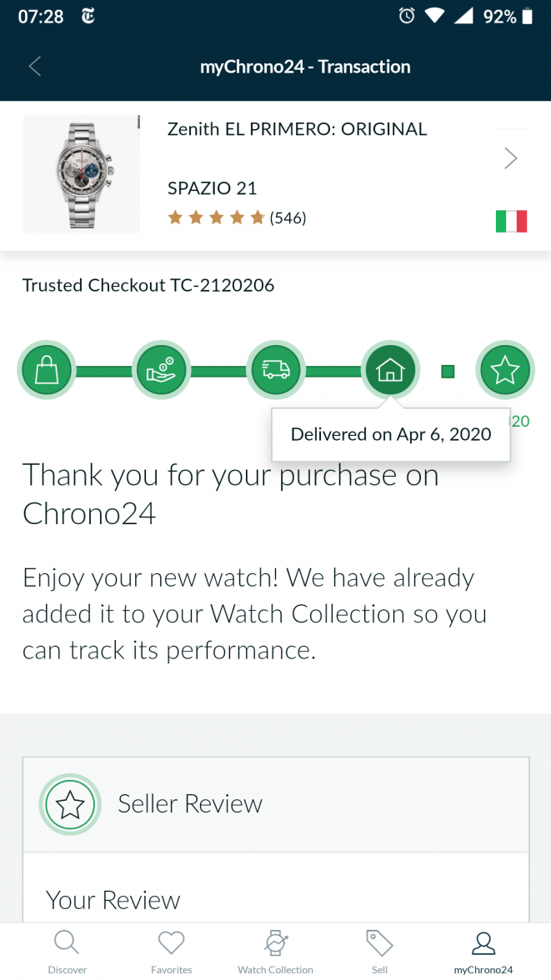Select the myChrono24 tab
551x980 pixels.
483,952
